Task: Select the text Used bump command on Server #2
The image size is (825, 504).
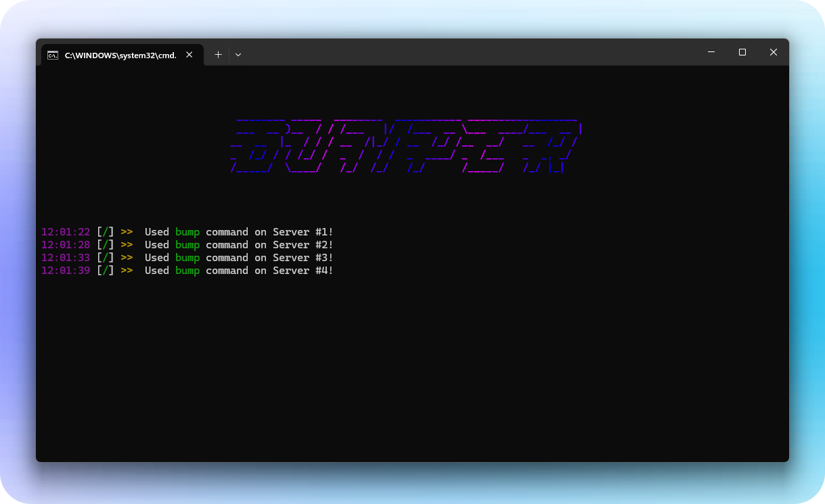Action: pyautogui.click(x=238, y=244)
